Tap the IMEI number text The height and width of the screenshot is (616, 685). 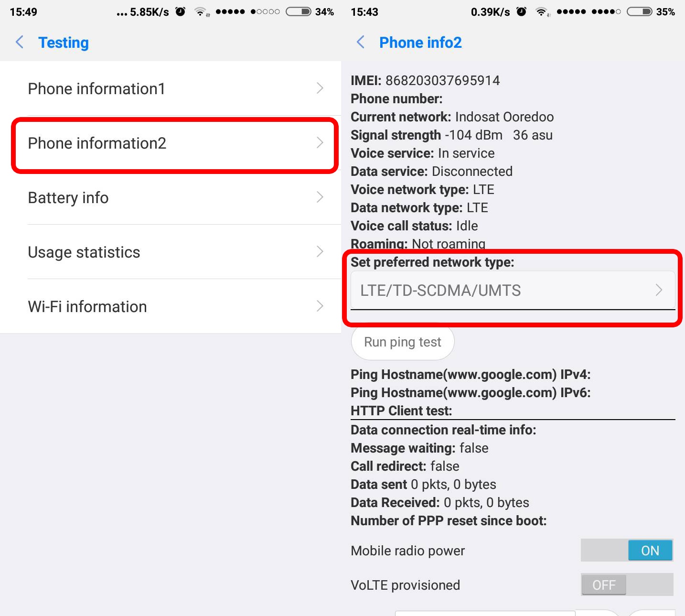[442, 80]
